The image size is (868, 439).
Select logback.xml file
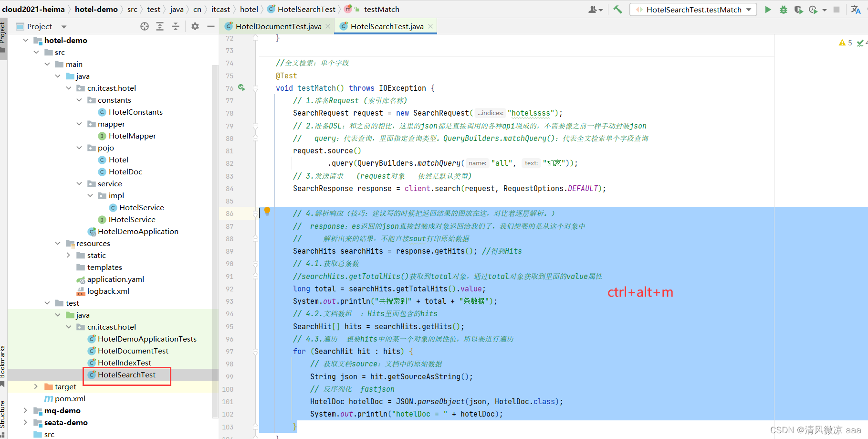pos(103,291)
